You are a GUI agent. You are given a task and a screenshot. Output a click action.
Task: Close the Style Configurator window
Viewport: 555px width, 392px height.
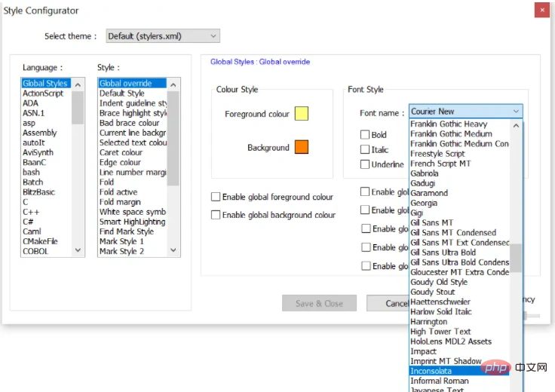coord(541,11)
